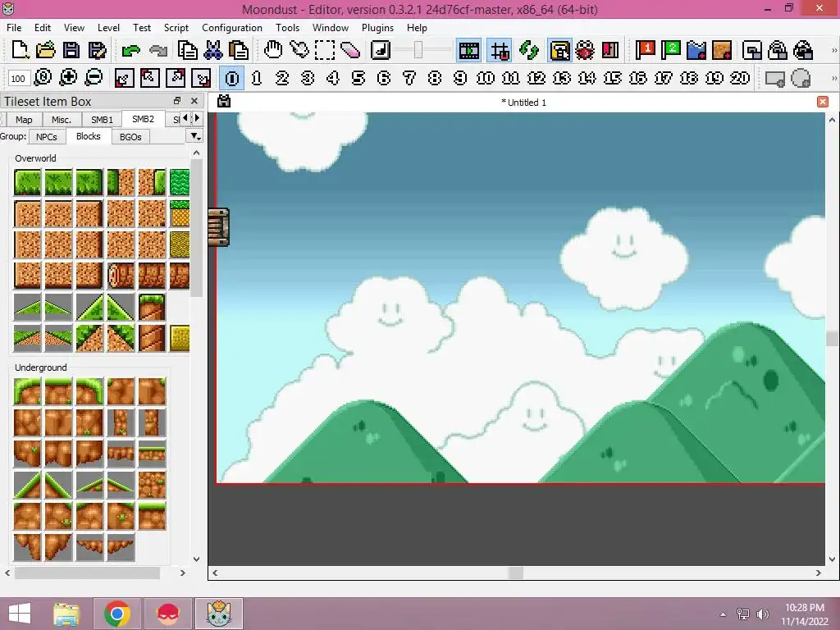This screenshot has height=630, width=840.
Task: Activate the dashed rectangle select tool
Action: coord(325,50)
